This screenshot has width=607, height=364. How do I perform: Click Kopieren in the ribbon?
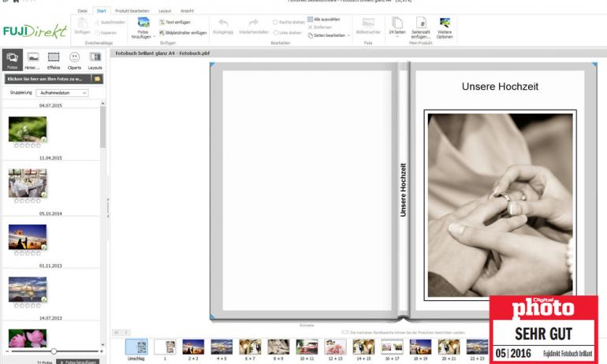(x=106, y=33)
